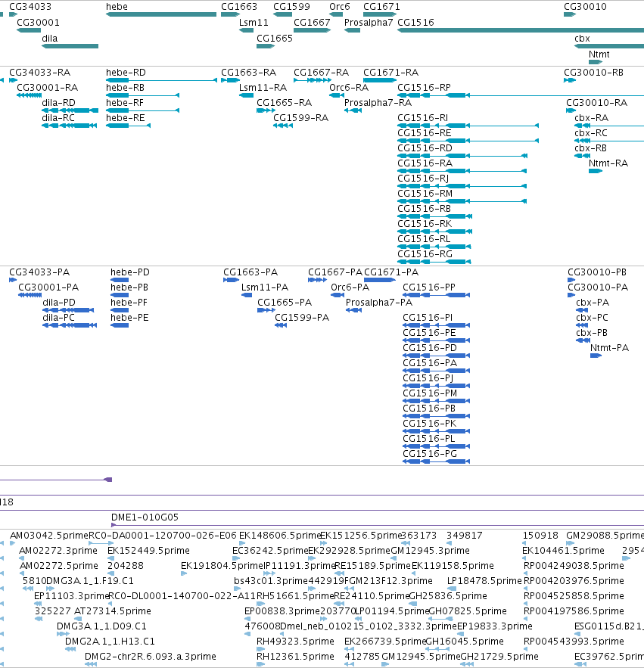Screen dimensions: 644x668
Task: Select the Ntmt-RA transcript label
Action: pyautogui.click(x=608, y=163)
